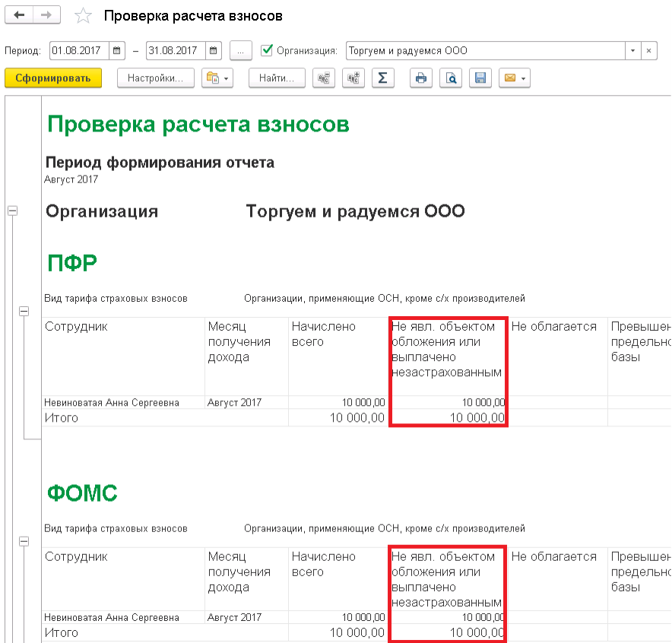Click the green Проверка расчета взносов report title
This screenshot has width=672, height=643.
[198, 125]
